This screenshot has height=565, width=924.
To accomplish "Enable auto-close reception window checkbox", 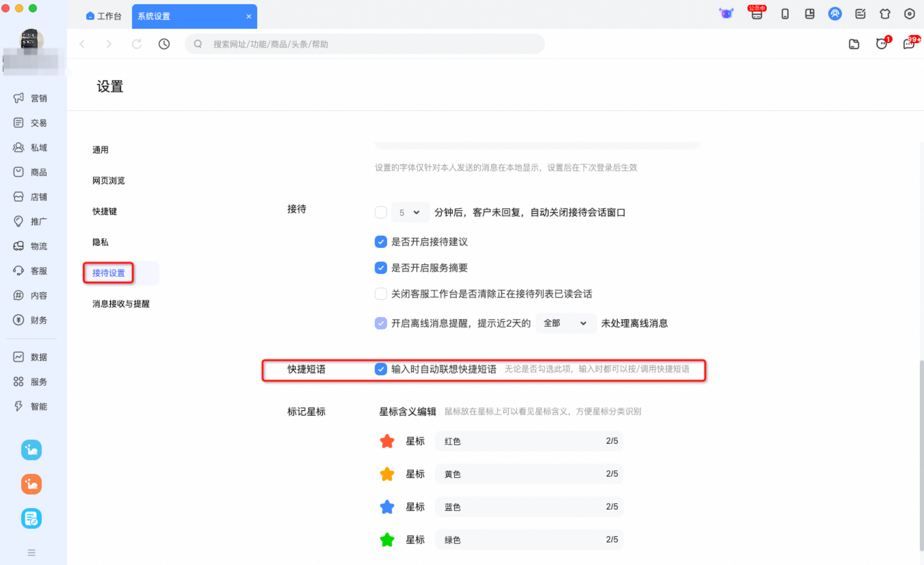I will coord(381,212).
